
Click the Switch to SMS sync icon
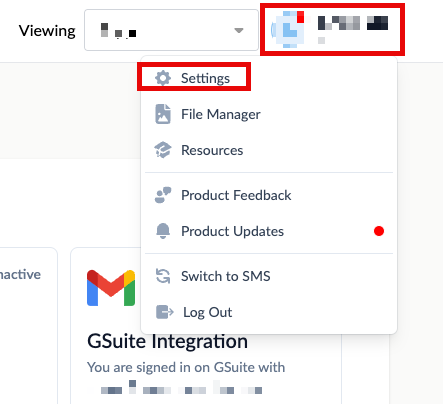[163, 276]
